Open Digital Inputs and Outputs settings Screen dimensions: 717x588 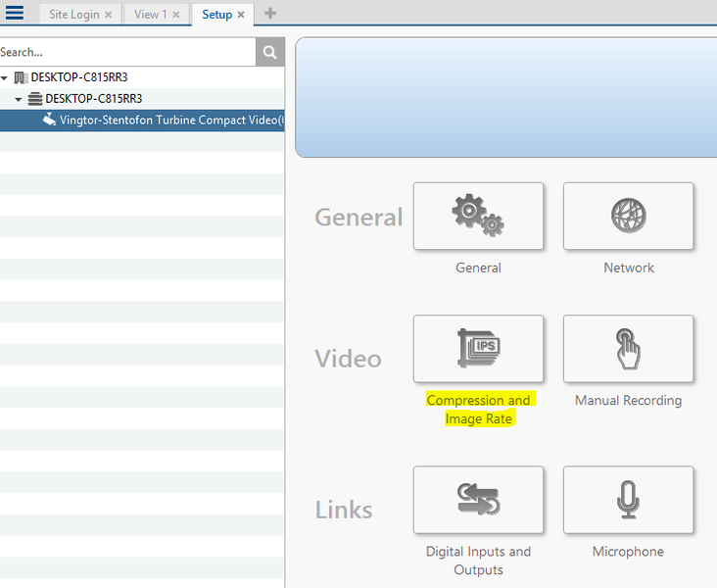click(478, 500)
